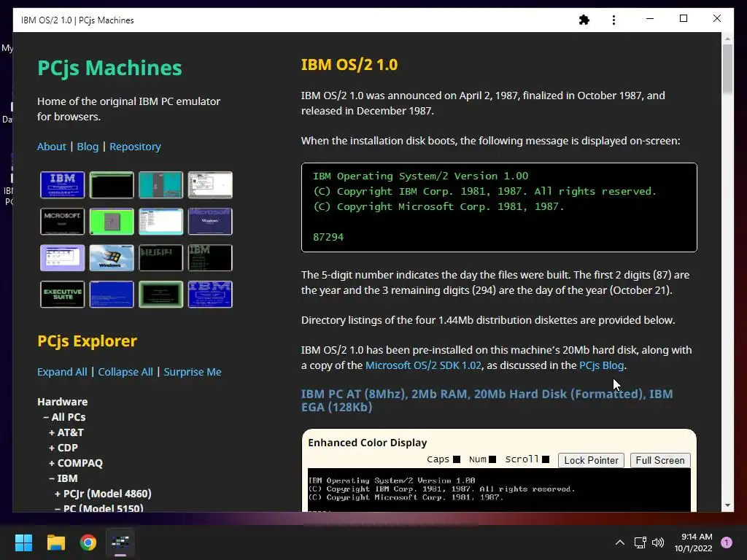This screenshot has height=560, width=747.
Task: Open the network status tray icon
Action: click(640, 542)
